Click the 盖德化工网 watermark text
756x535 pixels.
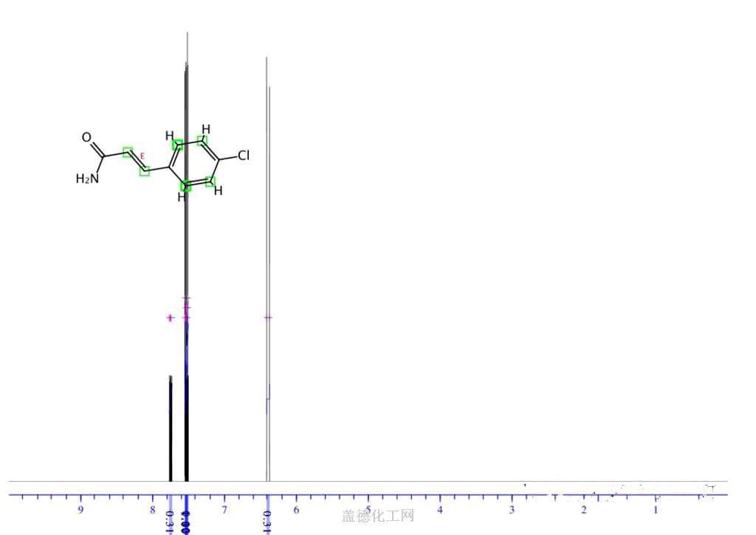click(x=377, y=516)
